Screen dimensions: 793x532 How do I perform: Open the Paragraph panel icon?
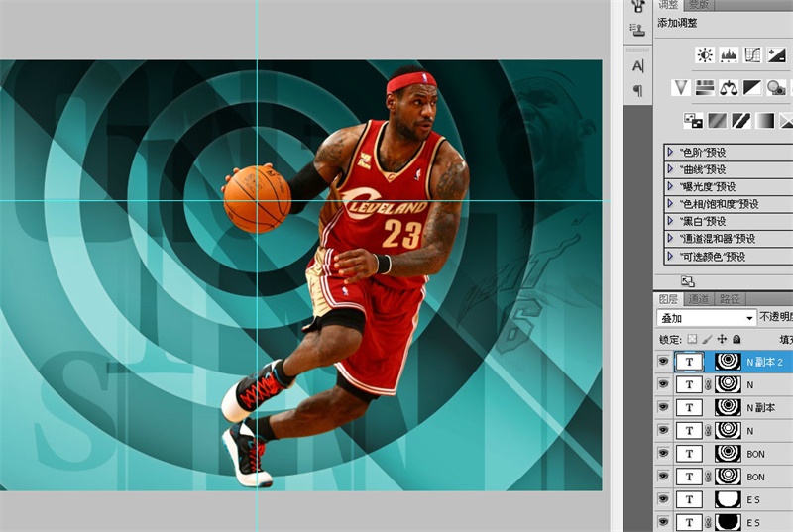click(637, 90)
